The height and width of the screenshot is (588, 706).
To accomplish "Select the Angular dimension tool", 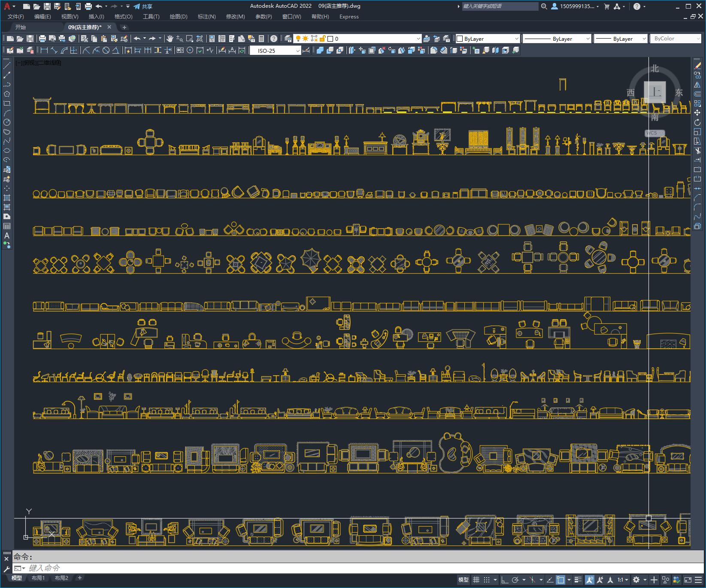I will (115, 50).
